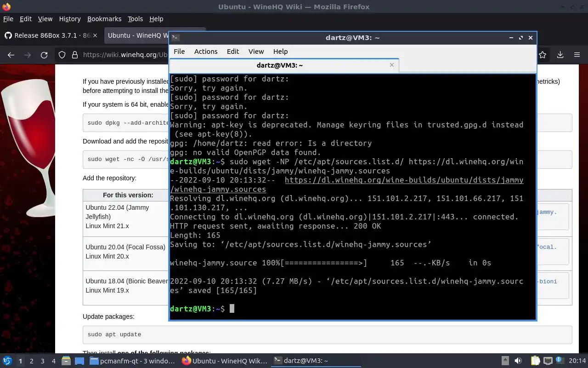Open terminal Help menu

click(280, 52)
